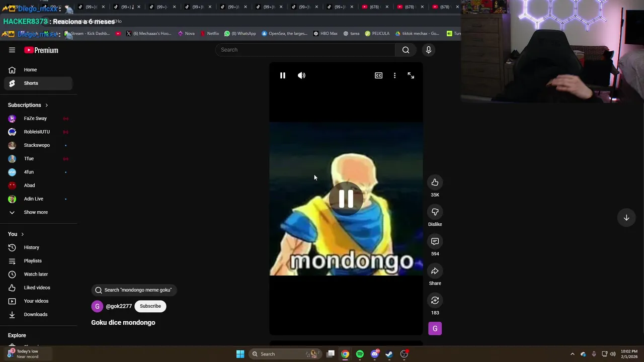Go to next Short with down arrow
The height and width of the screenshot is (362, 644).
click(x=626, y=218)
